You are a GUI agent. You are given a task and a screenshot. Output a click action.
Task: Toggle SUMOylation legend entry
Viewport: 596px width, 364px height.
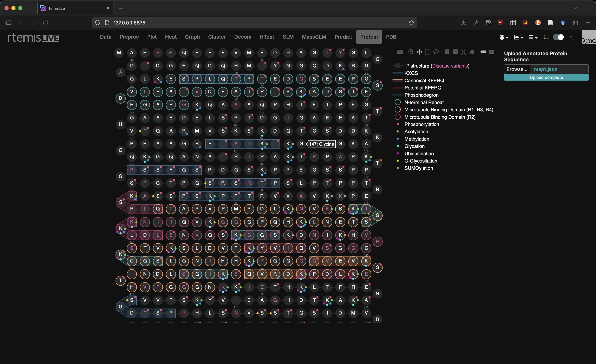(419, 168)
